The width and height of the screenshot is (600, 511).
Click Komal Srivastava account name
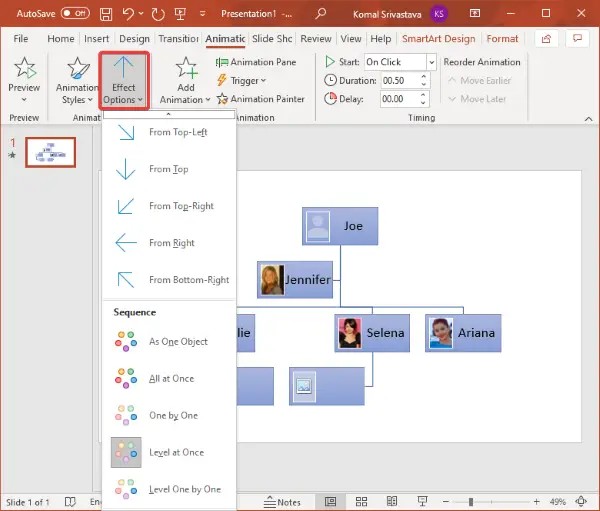(387, 15)
